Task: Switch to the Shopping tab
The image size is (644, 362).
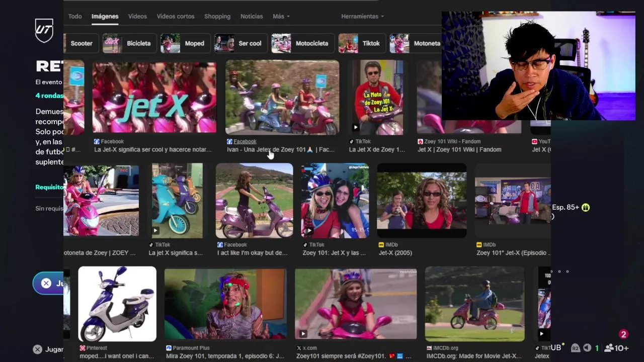Action: click(x=217, y=17)
